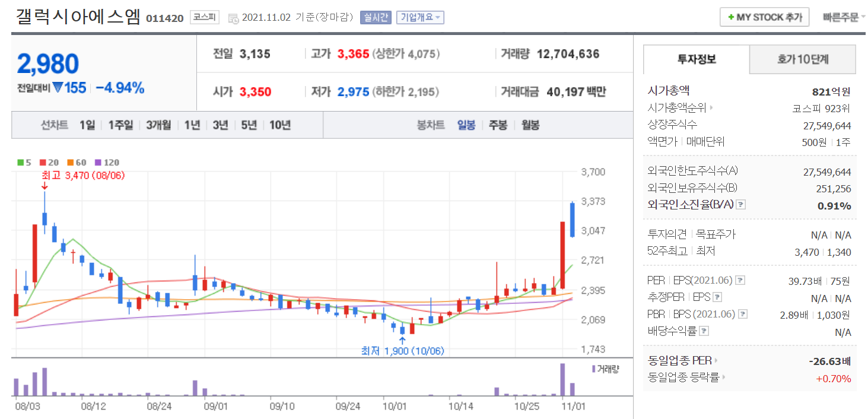Viewport: 868px width, 419px height.
Task: Select the 1년 line chart period
Action: pos(192,125)
